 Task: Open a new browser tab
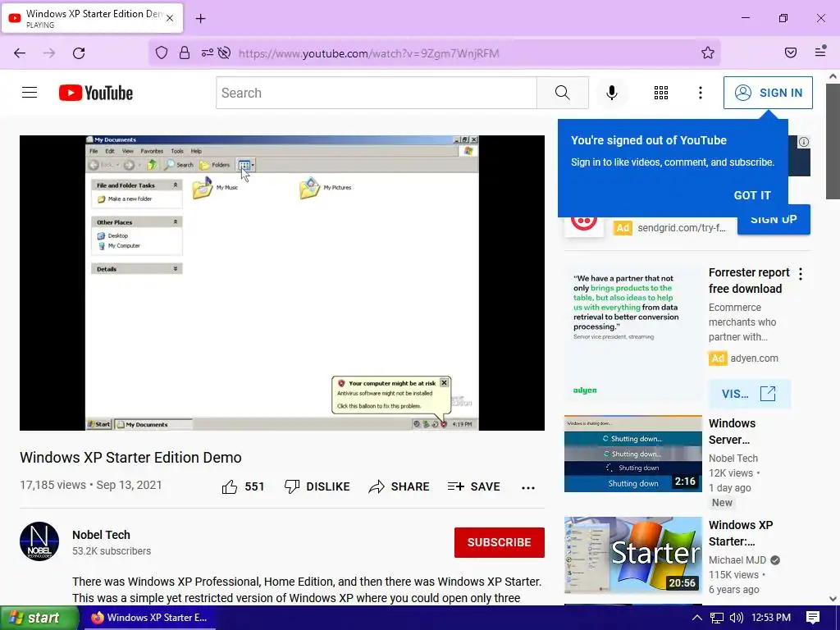point(200,19)
